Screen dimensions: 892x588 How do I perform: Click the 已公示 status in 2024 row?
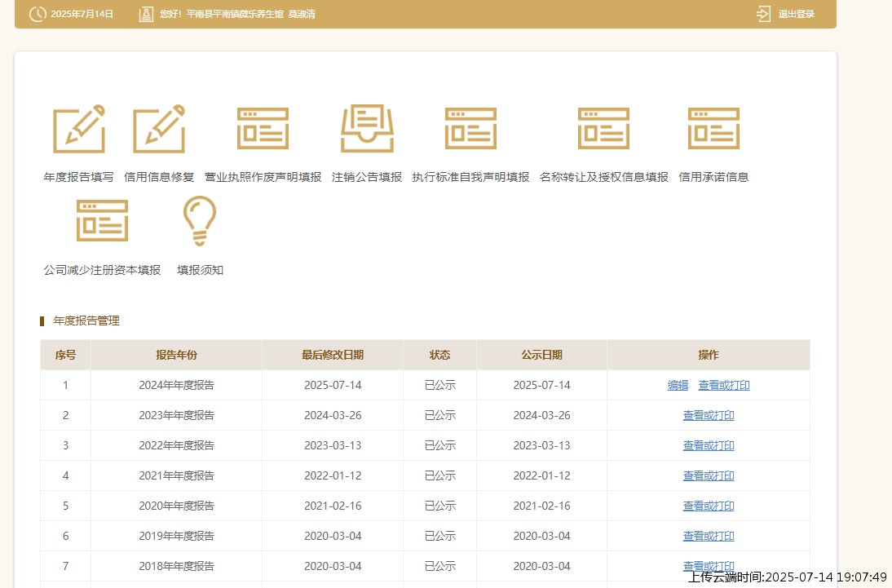439,386
